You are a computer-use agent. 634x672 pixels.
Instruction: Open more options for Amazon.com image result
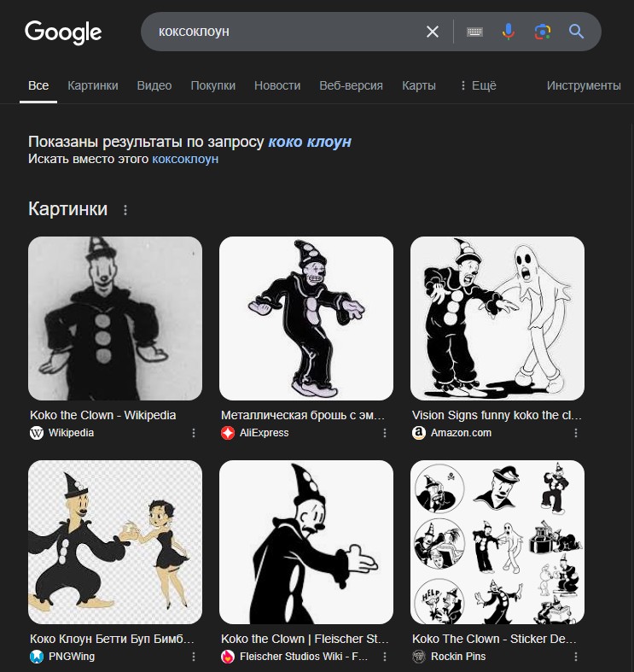576,433
